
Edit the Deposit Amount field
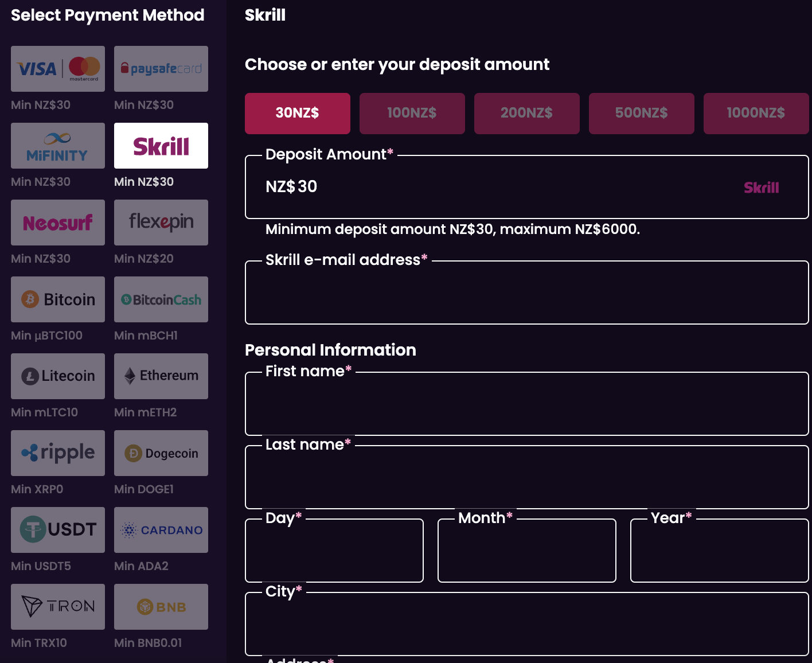[527, 187]
